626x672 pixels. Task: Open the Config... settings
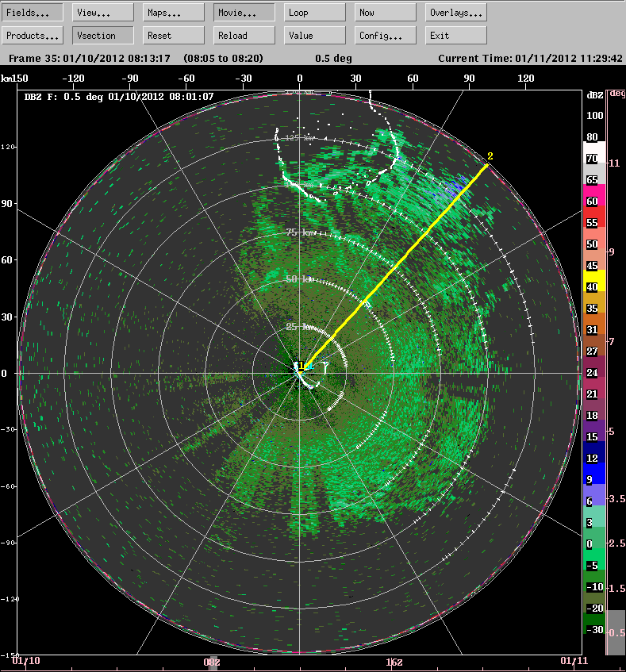point(385,36)
